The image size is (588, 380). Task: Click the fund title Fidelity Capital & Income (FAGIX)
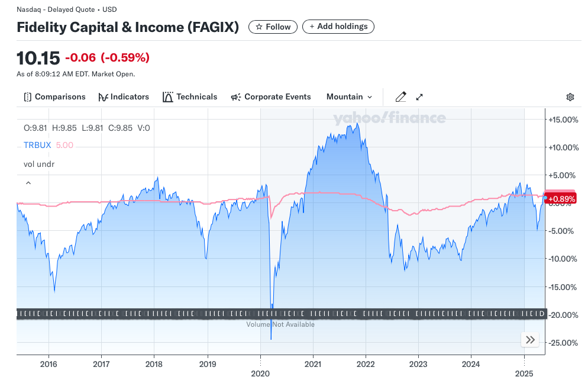tap(128, 27)
